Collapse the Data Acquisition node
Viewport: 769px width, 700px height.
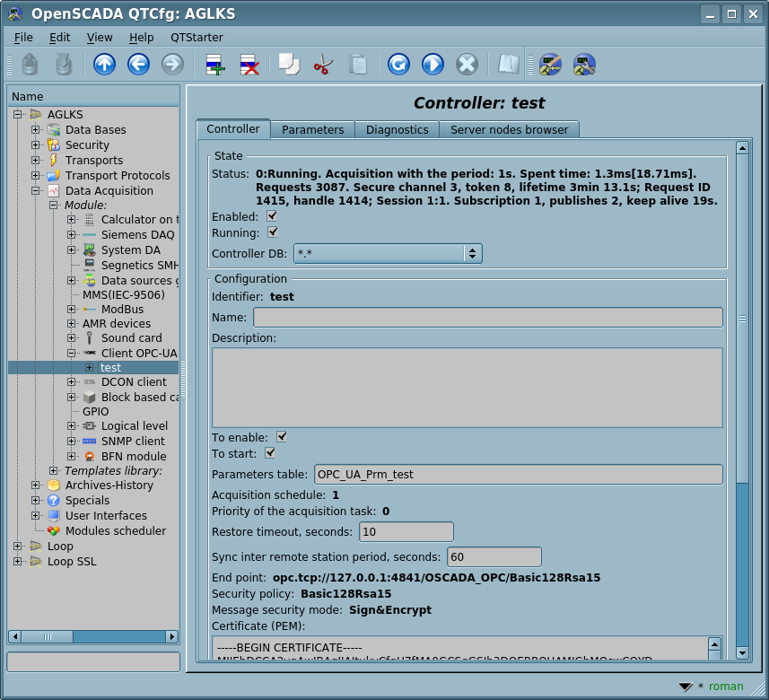(35, 190)
